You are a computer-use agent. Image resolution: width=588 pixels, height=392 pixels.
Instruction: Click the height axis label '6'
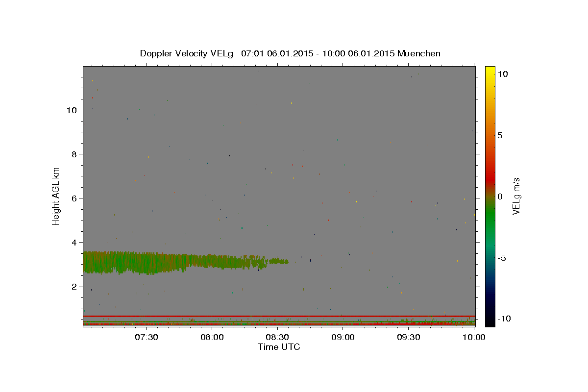[x=74, y=198]
